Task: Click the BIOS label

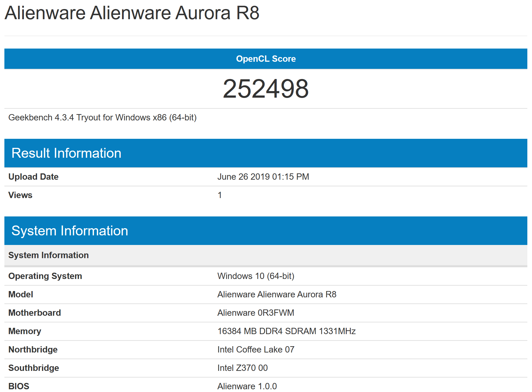Action: [19, 386]
